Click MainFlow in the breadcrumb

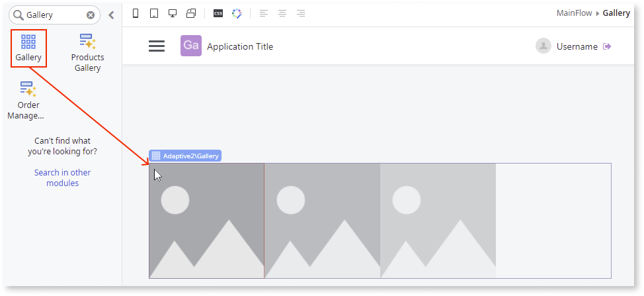coord(575,13)
